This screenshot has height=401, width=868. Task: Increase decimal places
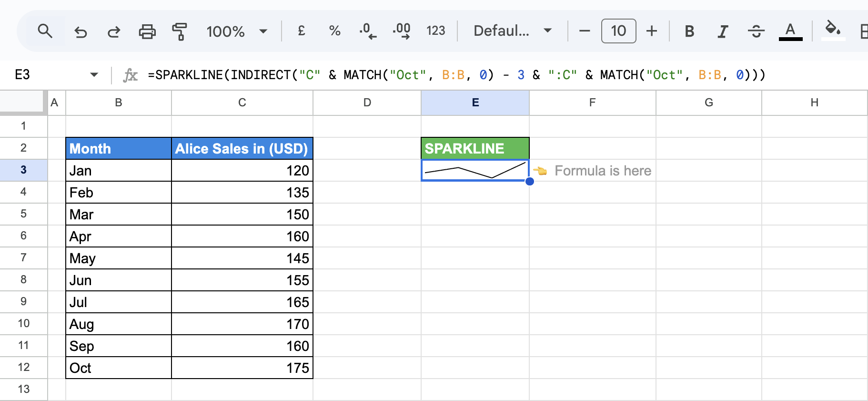402,31
